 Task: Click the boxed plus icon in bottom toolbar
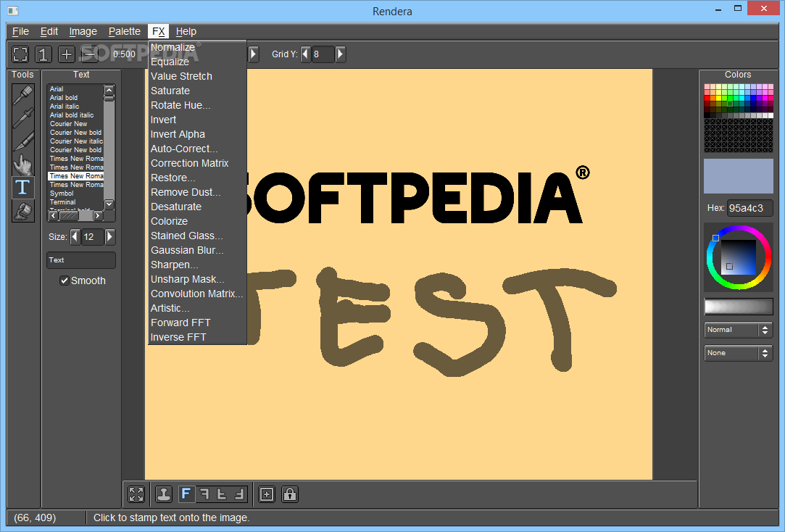(267, 494)
